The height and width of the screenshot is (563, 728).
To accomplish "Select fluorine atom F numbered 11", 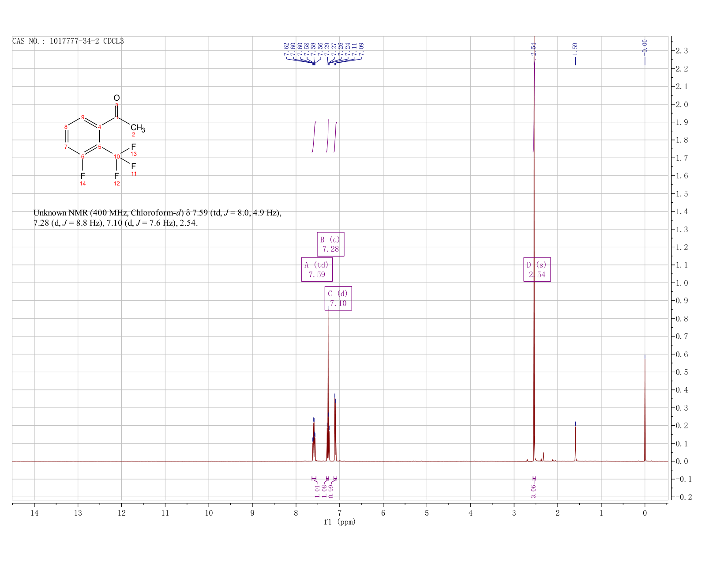I will click(x=134, y=166).
